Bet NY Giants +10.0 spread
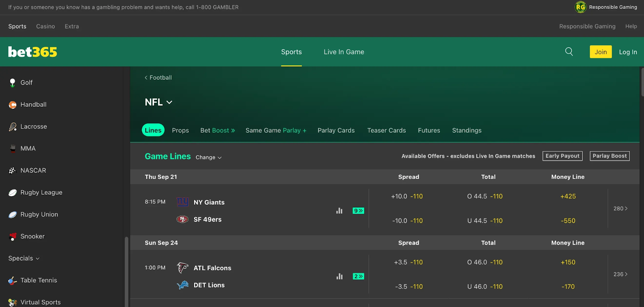This screenshot has width=644, height=307. click(407, 196)
